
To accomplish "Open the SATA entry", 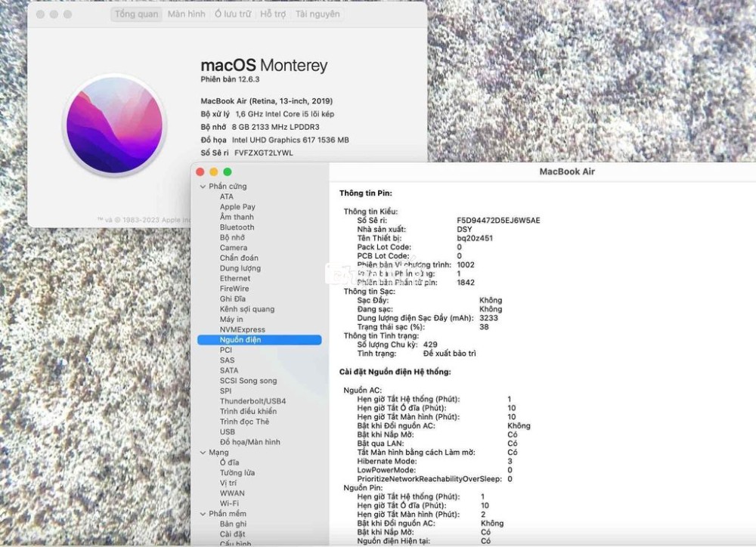I will point(229,371).
